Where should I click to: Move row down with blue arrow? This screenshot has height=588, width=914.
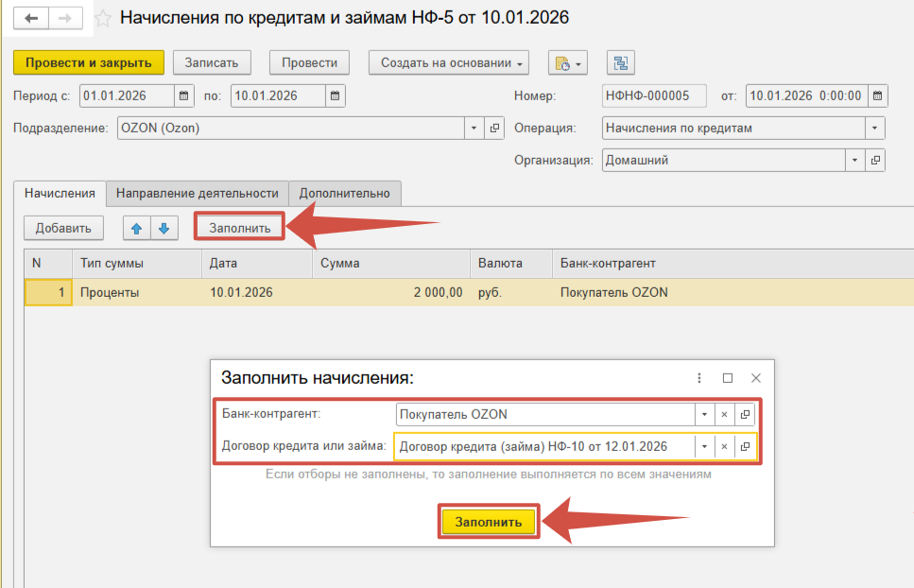click(x=163, y=228)
